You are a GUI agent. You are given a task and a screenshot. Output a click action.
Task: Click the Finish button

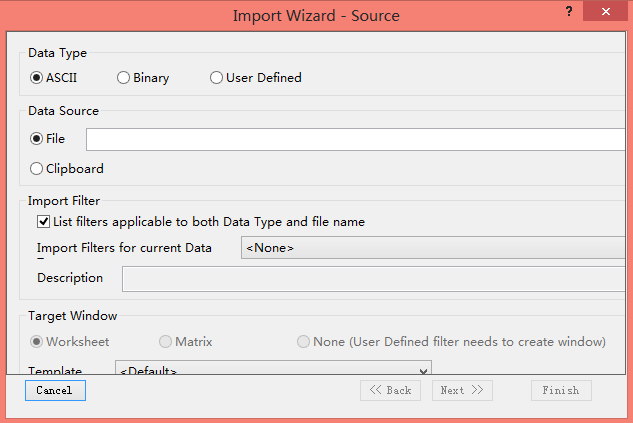pyautogui.click(x=561, y=390)
